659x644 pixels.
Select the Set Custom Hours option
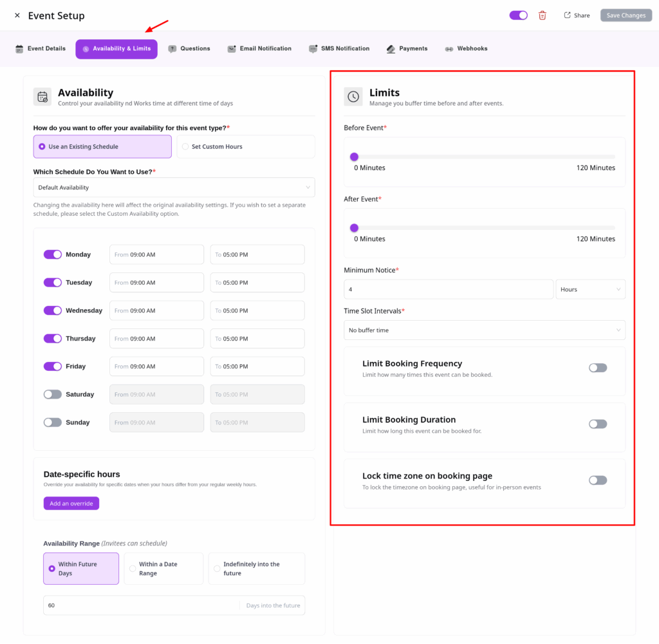tap(246, 147)
